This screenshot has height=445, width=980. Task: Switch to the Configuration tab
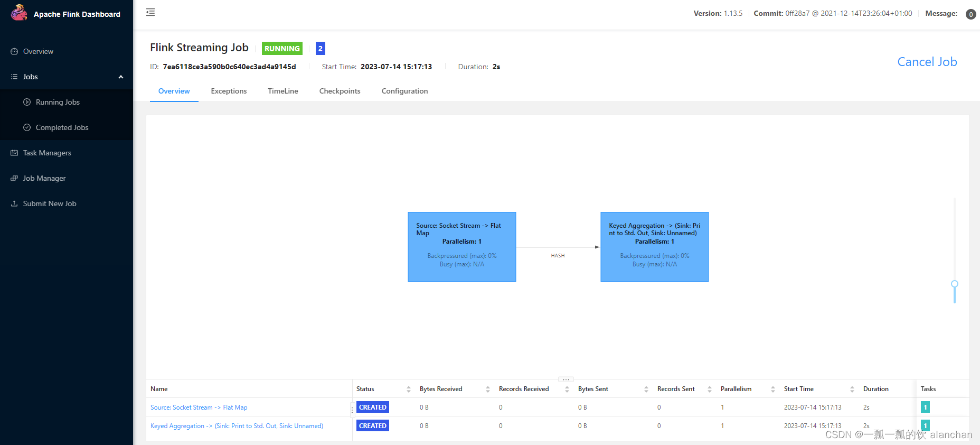click(x=404, y=91)
